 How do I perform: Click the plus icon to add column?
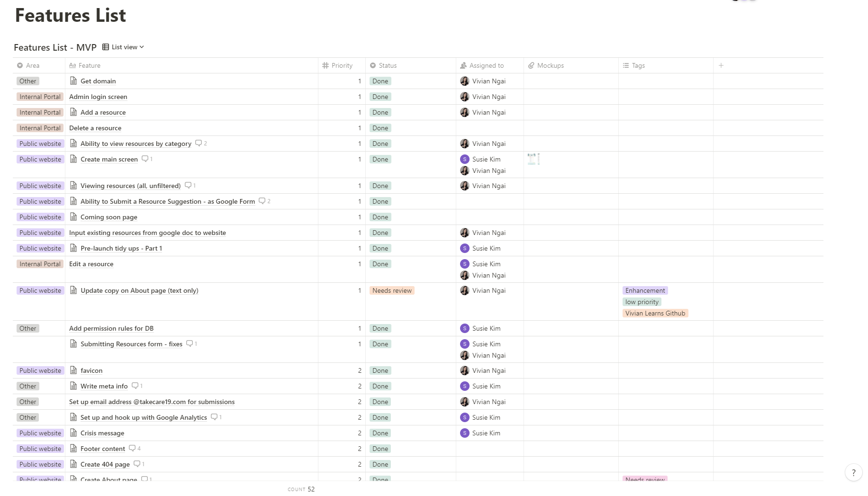721,65
